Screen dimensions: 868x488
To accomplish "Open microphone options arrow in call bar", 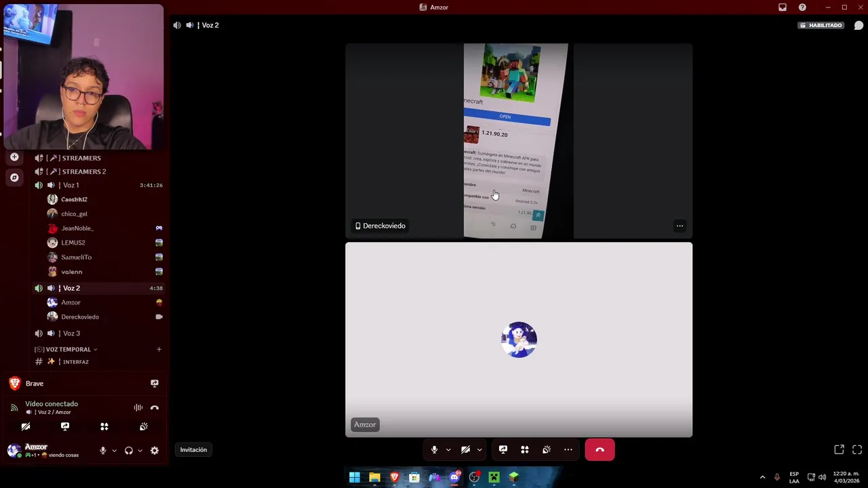I will tap(448, 450).
